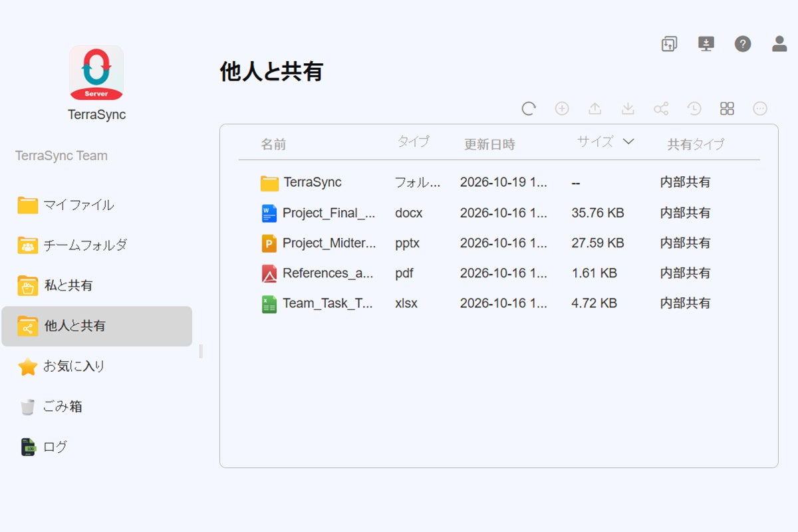Click the Excel icon for Team_Task_T file
The image size is (798, 532).
[269, 304]
